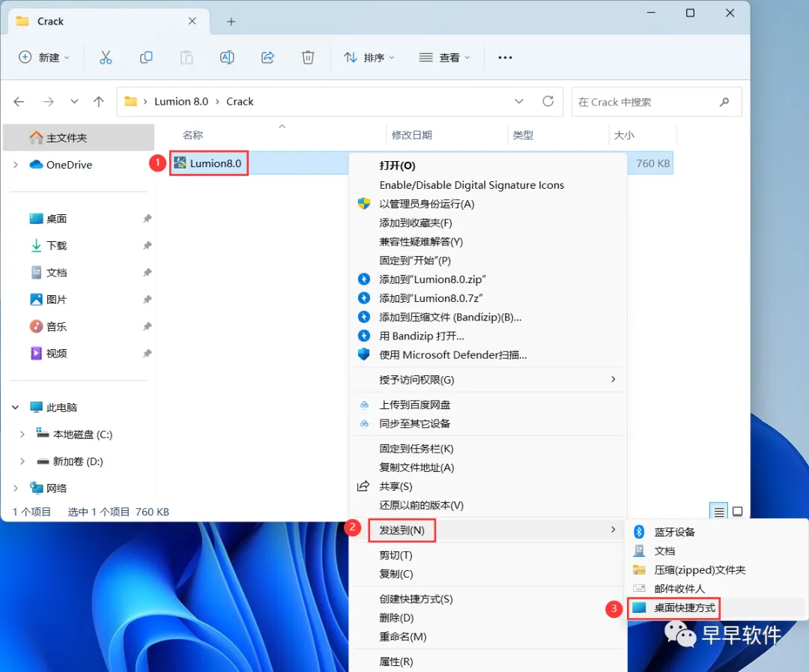The width and height of the screenshot is (809, 672).
Task: Expand 本地磁盘 (C:) node
Action: coord(22,434)
